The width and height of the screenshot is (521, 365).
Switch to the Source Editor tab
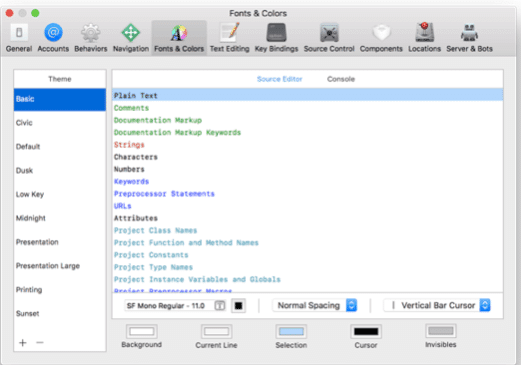click(x=279, y=79)
